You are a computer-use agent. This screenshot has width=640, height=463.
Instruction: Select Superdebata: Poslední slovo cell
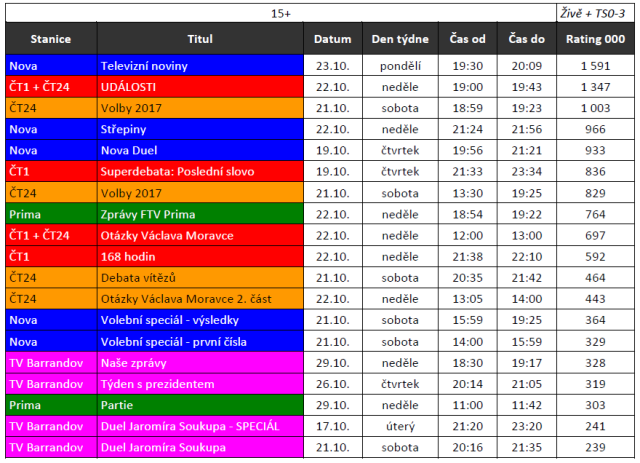point(200,171)
